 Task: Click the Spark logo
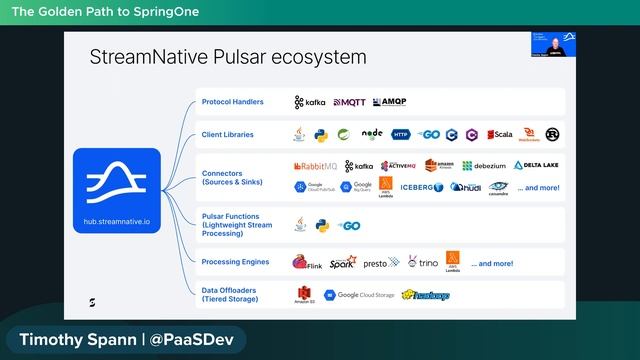point(343,262)
